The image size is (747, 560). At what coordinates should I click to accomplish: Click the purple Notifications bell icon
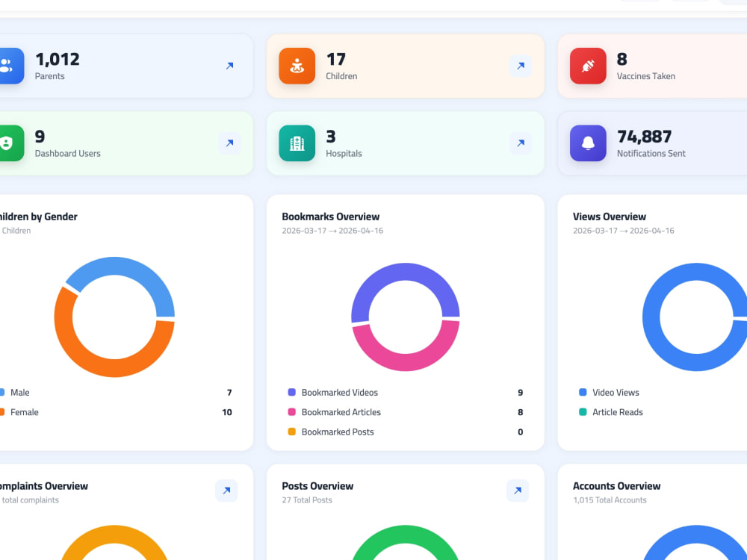pos(588,143)
